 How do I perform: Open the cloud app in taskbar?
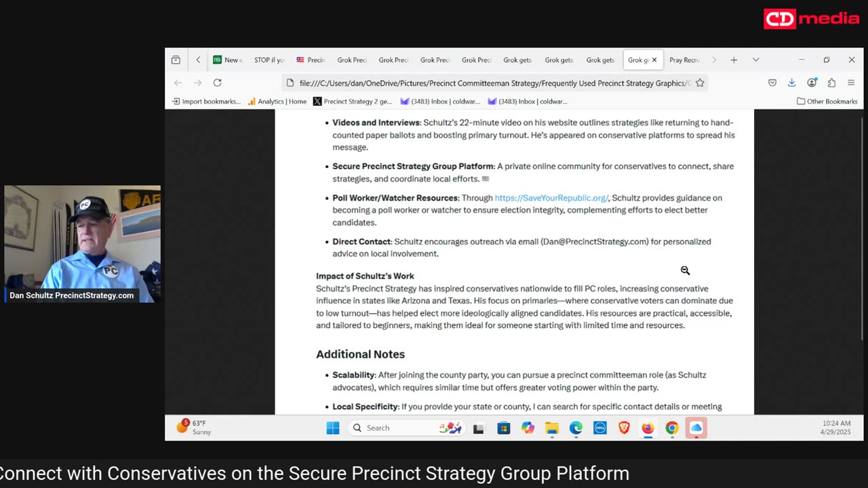click(696, 428)
